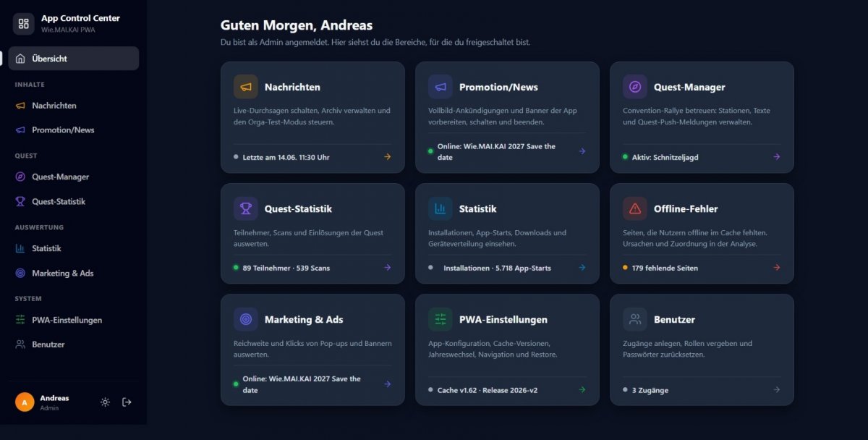Click the 'Wie.MAI.KAI PWA' subtitle
The image size is (868, 440).
pos(68,30)
